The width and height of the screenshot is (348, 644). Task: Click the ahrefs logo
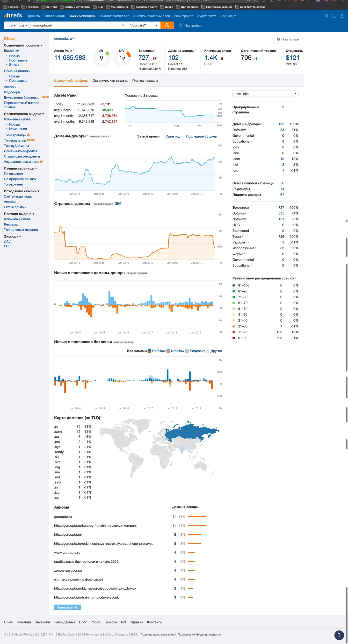tap(13, 15)
